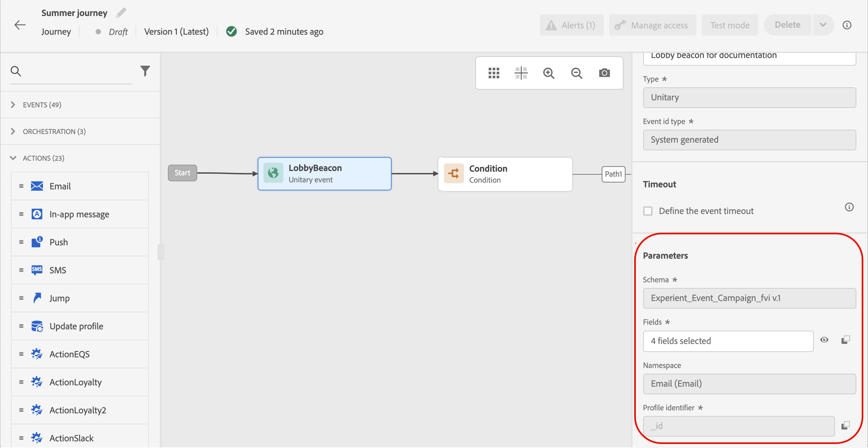Take a canvas screenshot with the camera icon
The height and width of the screenshot is (448, 868).
604,73
